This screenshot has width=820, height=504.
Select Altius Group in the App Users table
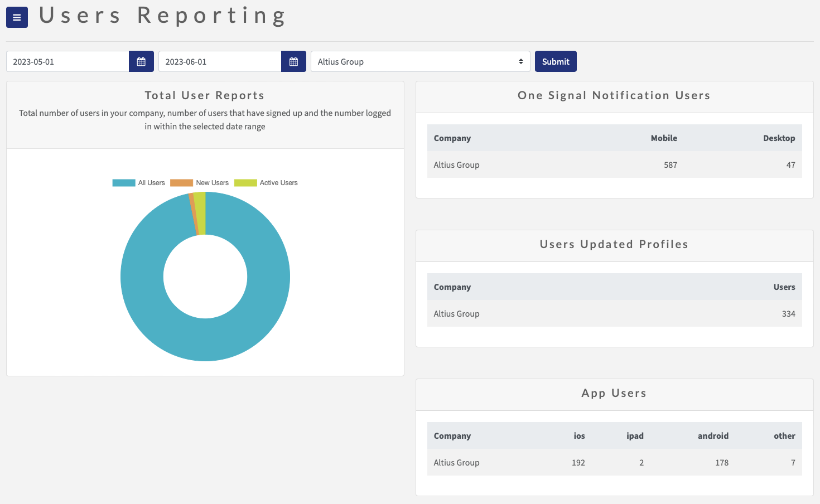click(456, 462)
